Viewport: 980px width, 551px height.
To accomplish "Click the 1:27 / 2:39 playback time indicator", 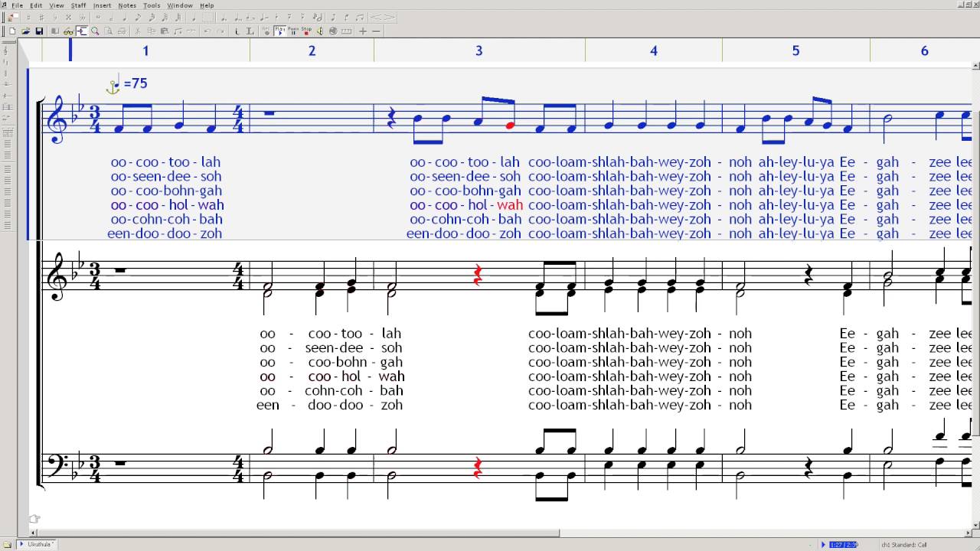I will pos(843,545).
